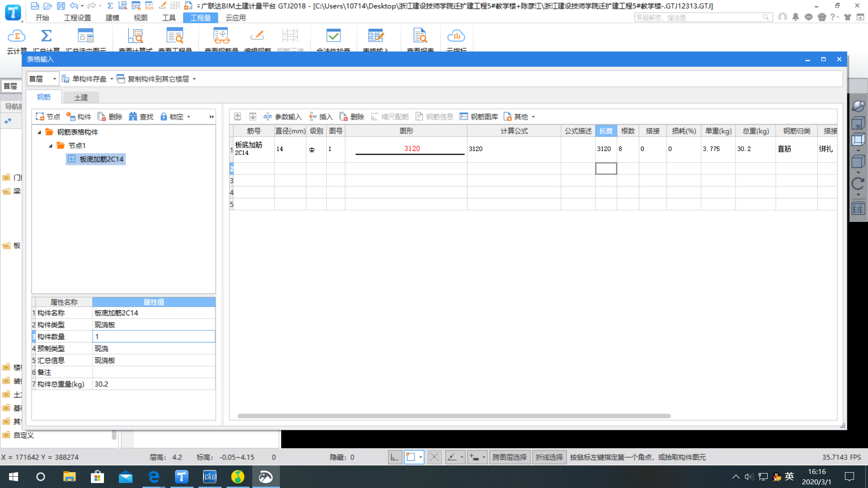This screenshot has height=488, width=868.
Task: Add a 构件 in the tree toolbar
Action: pyautogui.click(x=79, y=117)
